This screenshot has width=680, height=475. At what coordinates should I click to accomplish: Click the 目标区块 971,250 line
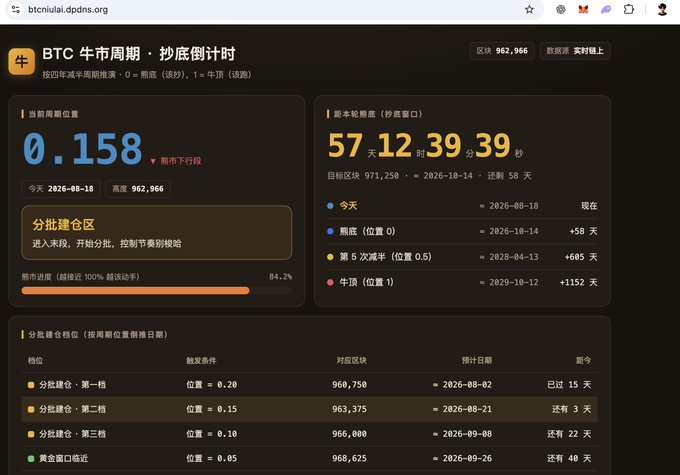[x=429, y=176]
